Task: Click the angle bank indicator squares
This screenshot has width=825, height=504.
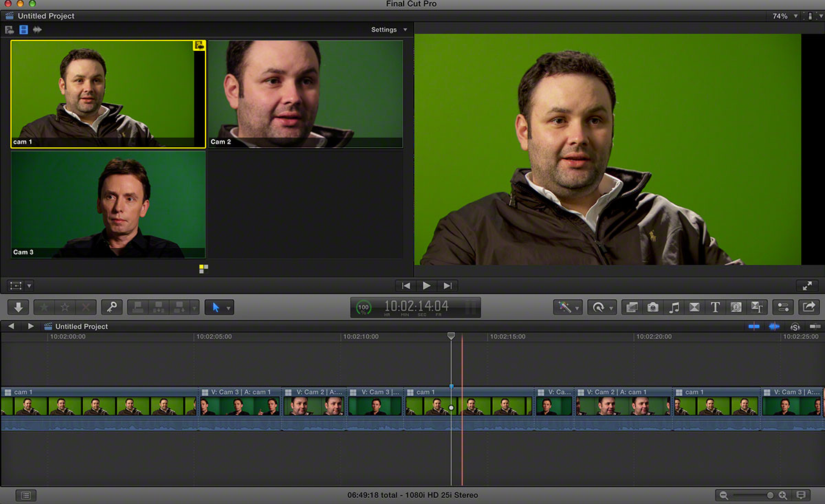Action: pos(203,268)
